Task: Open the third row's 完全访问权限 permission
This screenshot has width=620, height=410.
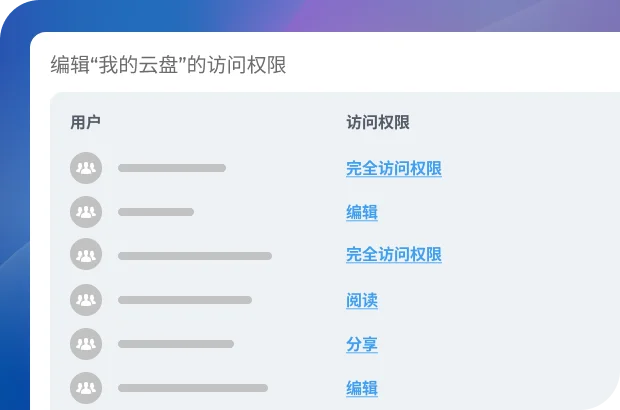Action: [393, 255]
